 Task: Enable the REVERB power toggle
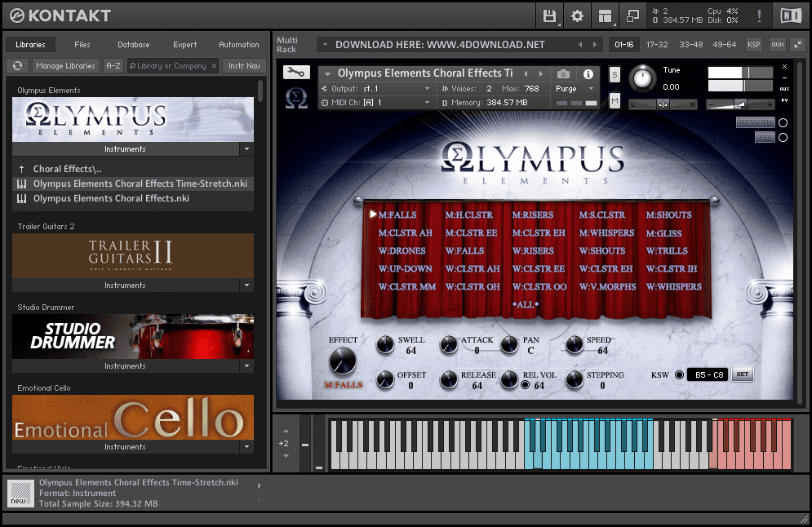click(783, 122)
